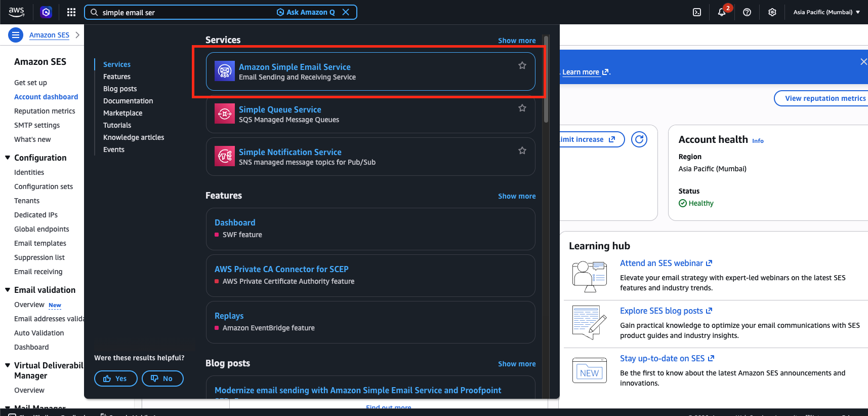Select Features filter in search panel
This screenshot has height=416, width=868.
click(x=117, y=77)
